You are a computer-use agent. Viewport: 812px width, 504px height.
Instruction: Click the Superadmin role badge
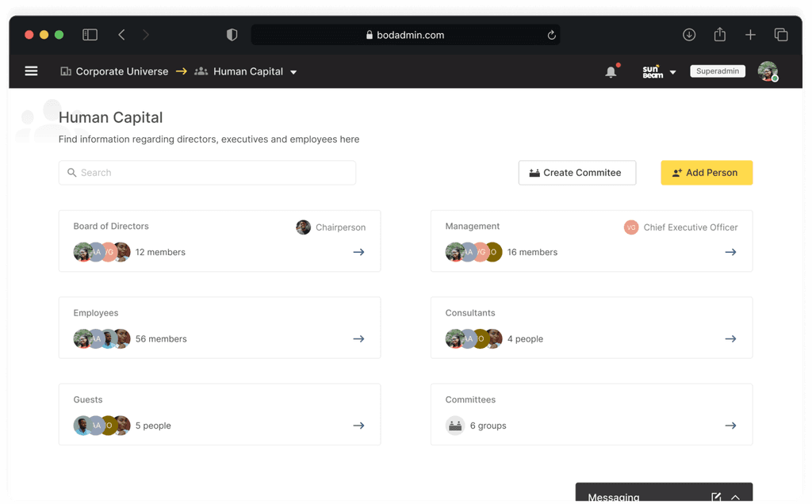tap(717, 71)
